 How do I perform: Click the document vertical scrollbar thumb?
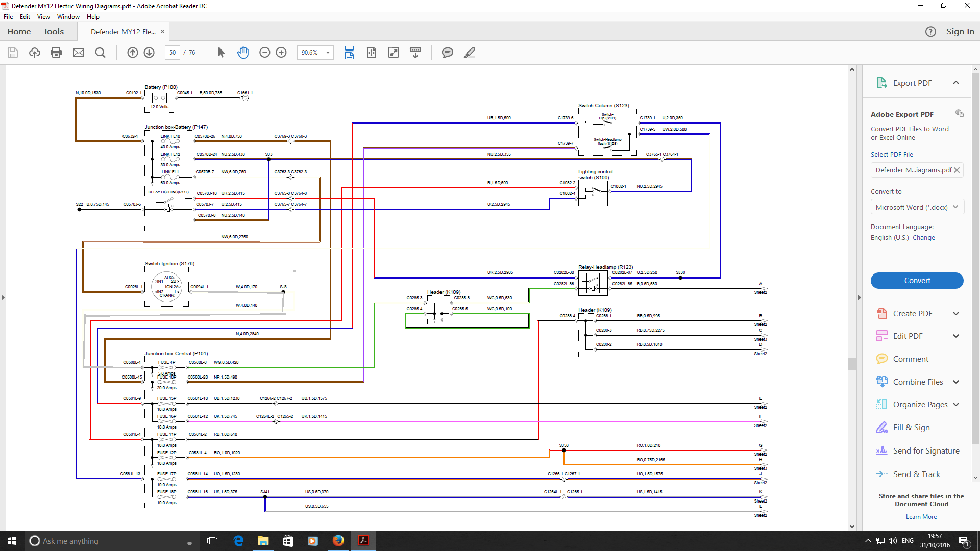852,364
